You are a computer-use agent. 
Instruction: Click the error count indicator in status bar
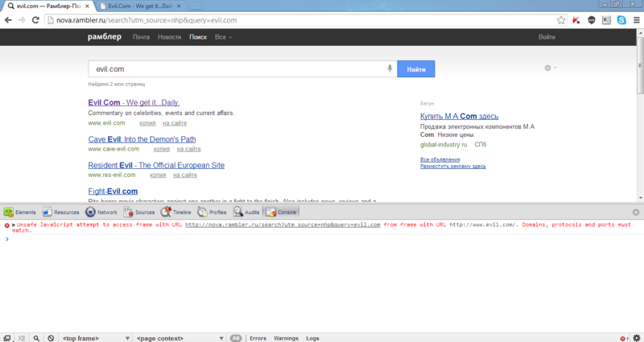pos(624,338)
